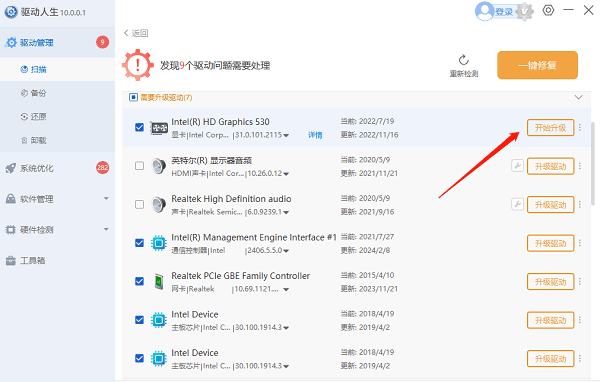This screenshot has width=600, height=382.
Task: Click the VIP badge icon next to login
Action: tap(525, 12)
